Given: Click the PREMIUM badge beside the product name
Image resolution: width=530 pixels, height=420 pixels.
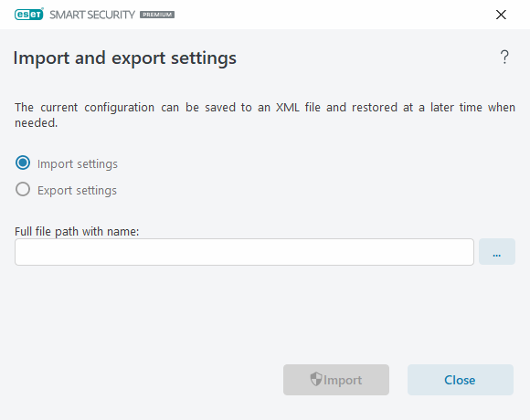Looking at the screenshot, I should coord(157,15).
